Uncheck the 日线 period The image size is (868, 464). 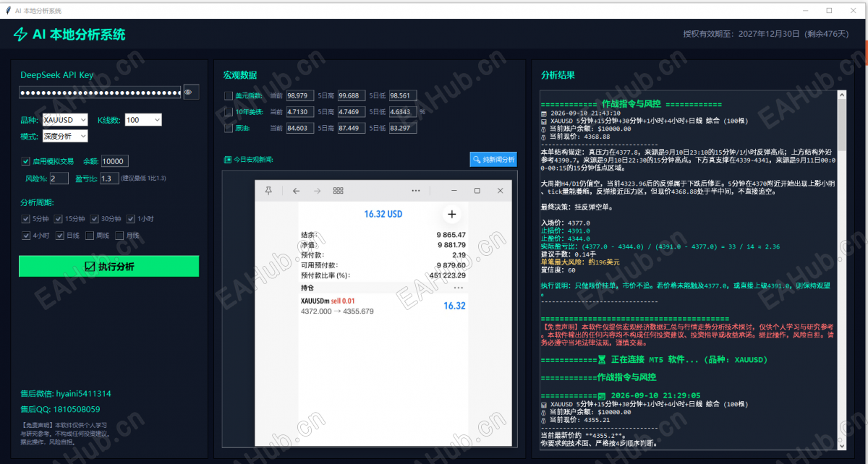pos(61,236)
